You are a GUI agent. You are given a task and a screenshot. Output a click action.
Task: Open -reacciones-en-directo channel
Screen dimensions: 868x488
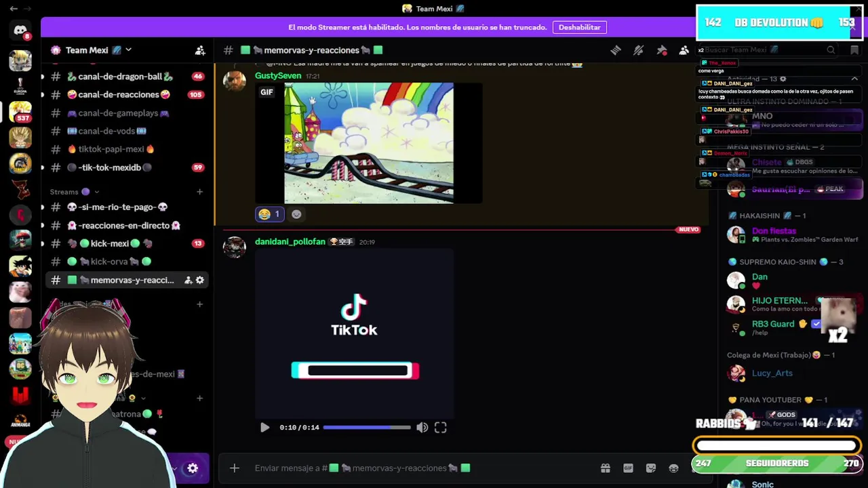[126, 226]
